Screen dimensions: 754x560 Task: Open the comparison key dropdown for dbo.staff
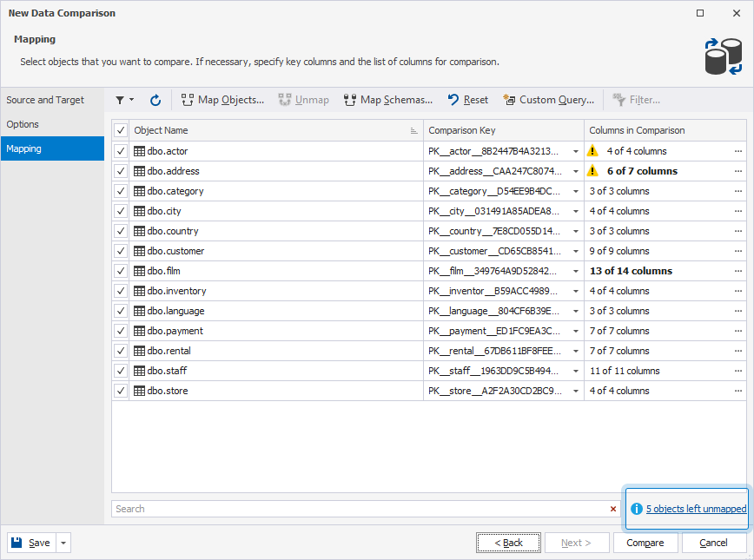click(x=575, y=371)
